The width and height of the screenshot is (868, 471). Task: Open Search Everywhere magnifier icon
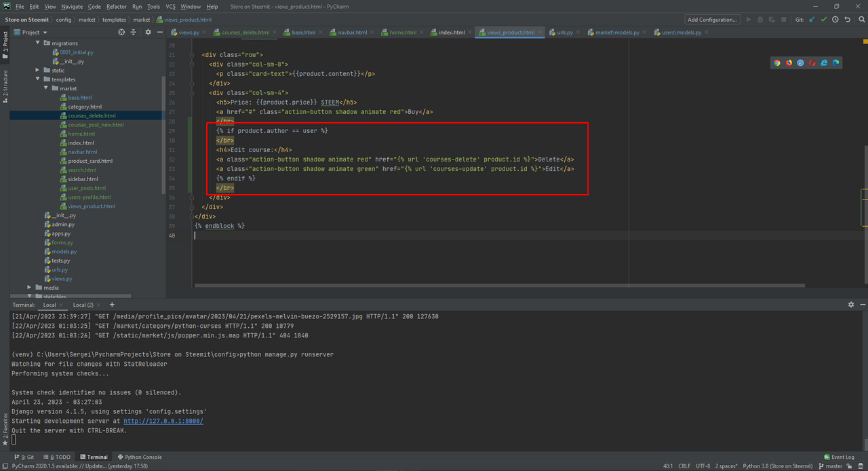[x=861, y=20]
